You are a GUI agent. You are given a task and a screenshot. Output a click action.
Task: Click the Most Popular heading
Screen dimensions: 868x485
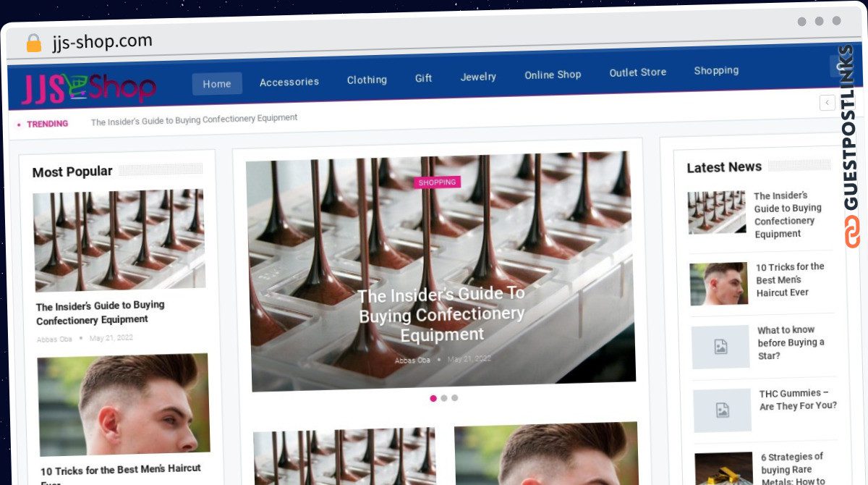point(72,172)
